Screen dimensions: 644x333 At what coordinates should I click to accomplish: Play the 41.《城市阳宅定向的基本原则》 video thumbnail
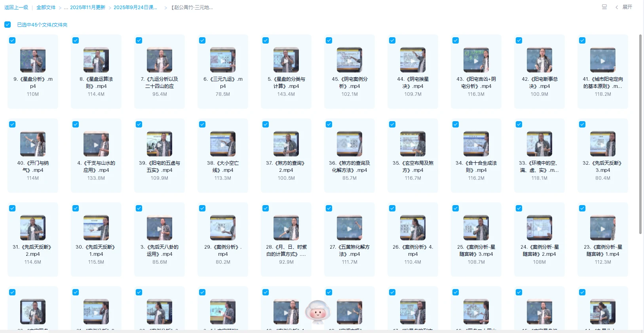point(602,60)
